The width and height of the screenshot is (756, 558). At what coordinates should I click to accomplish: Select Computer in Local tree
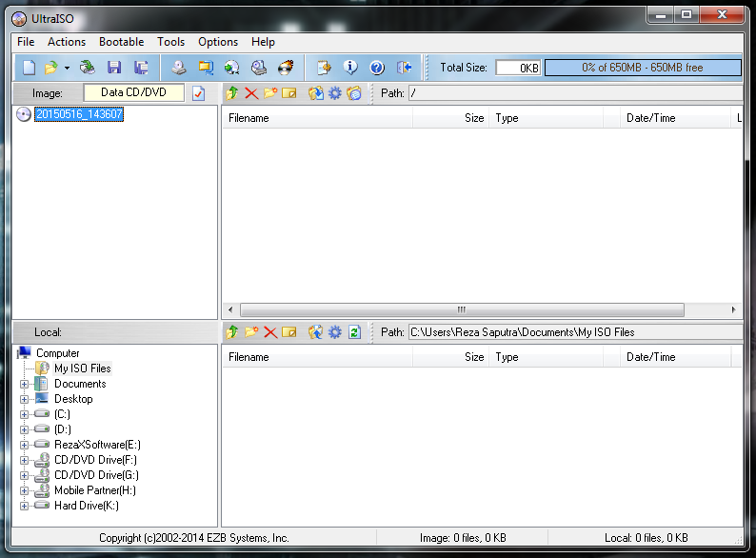pyautogui.click(x=58, y=353)
